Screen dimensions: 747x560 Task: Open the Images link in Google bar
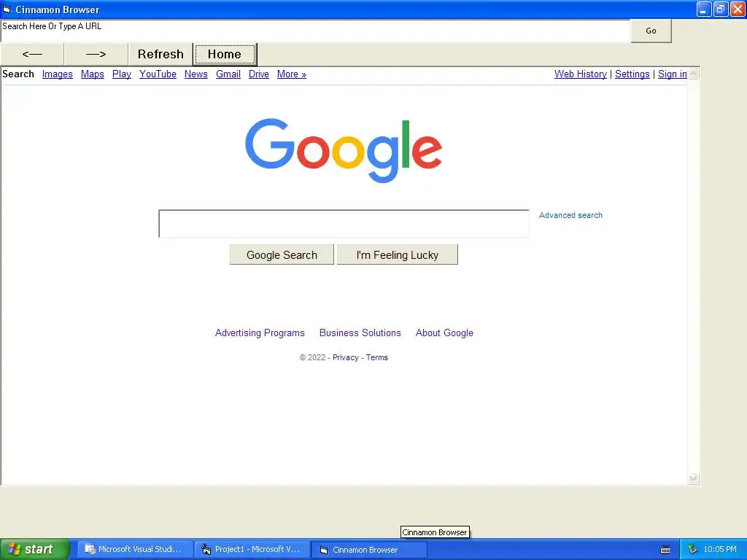[x=57, y=74]
